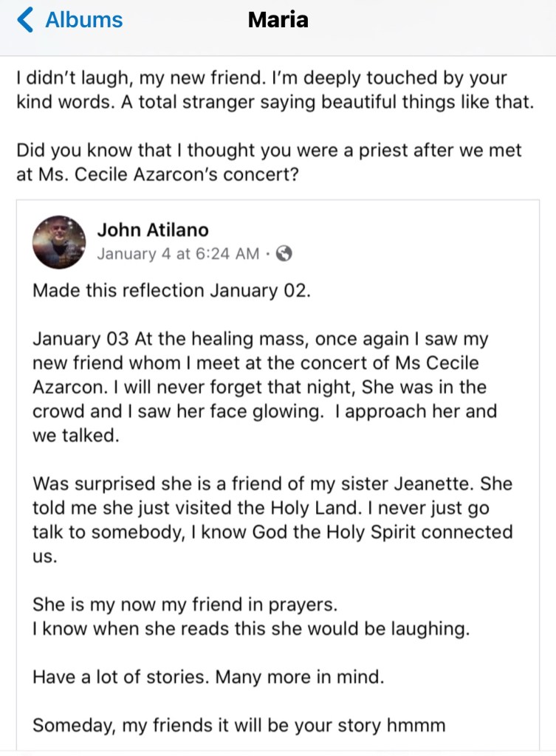Go back to Albums via the label
Screen dimensions: 556x756
coord(84,20)
